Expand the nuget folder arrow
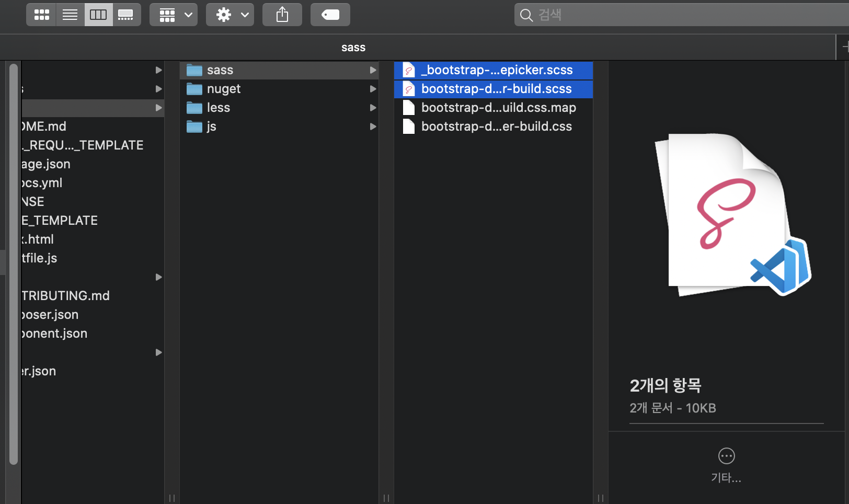This screenshot has height=504, width=849. coord(373,89)
